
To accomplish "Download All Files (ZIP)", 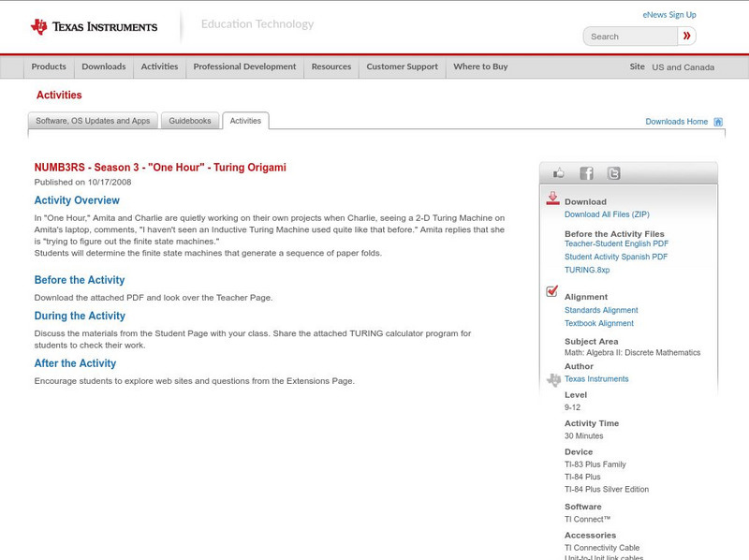I will tap(607, 214).
